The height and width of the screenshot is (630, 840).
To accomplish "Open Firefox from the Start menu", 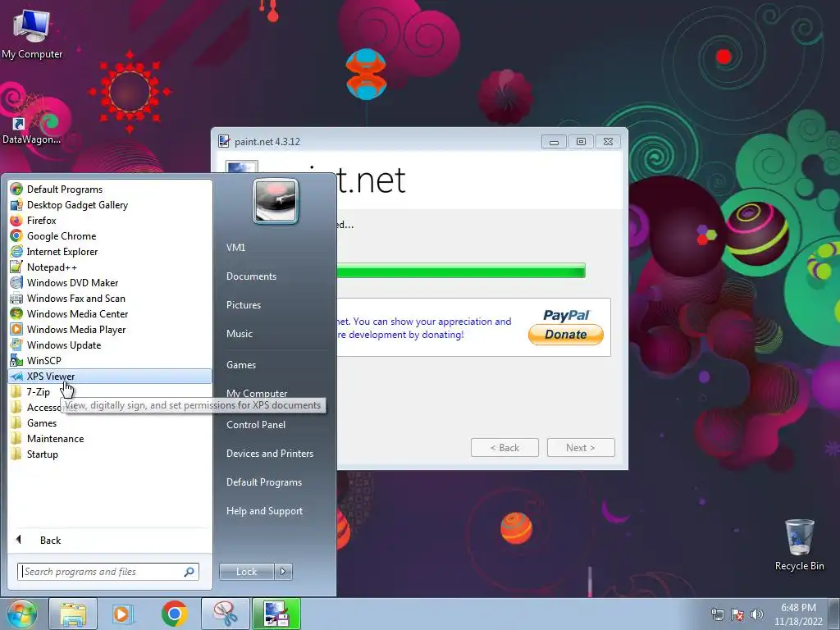I will click(110, 220).
